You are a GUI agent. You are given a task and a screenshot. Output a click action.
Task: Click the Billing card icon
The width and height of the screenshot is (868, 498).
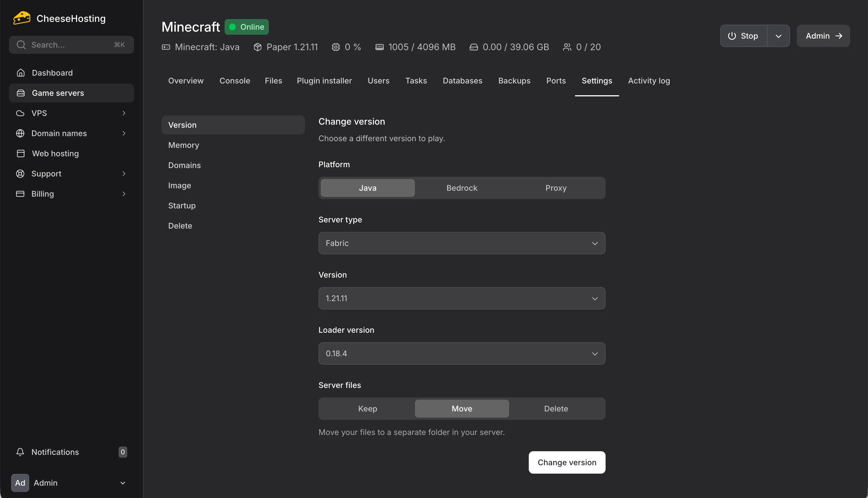click(20, 194)
